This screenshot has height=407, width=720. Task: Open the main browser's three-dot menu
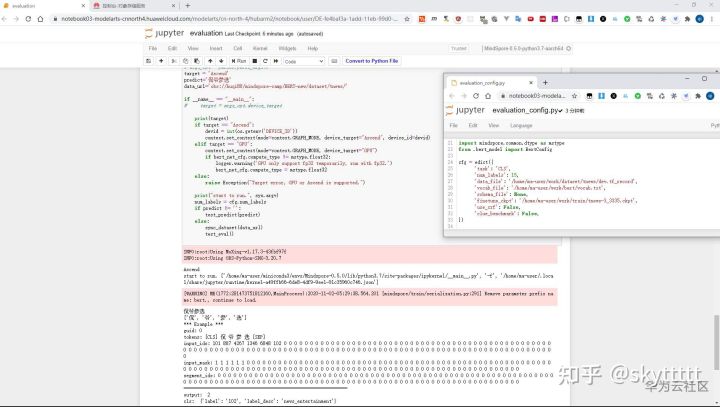pos(713,19)
